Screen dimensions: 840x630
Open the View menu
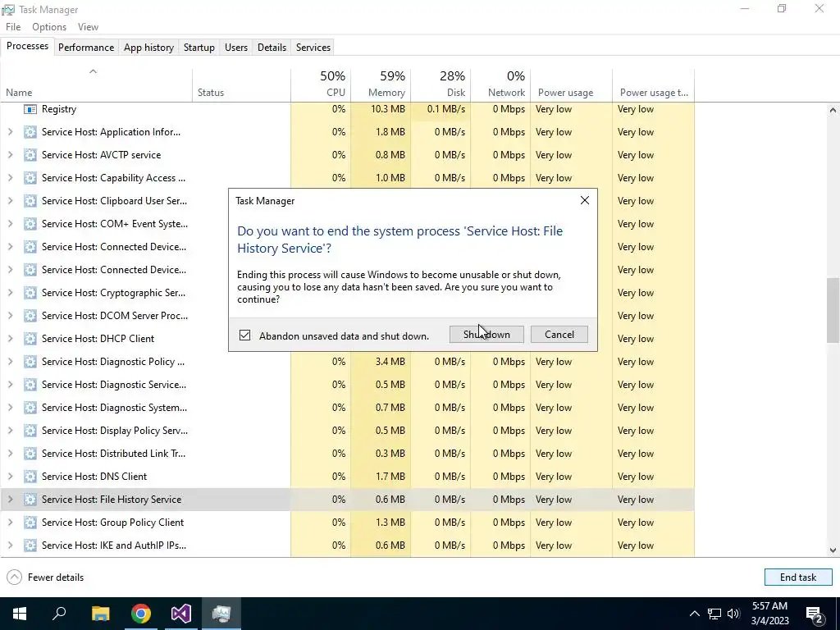[x=88, y=27]
